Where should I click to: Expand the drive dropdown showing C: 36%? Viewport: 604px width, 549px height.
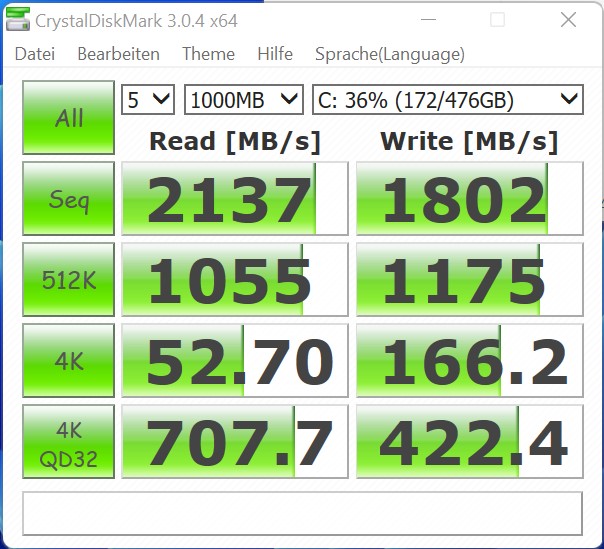pyautogui.click(x=448, y=100)
